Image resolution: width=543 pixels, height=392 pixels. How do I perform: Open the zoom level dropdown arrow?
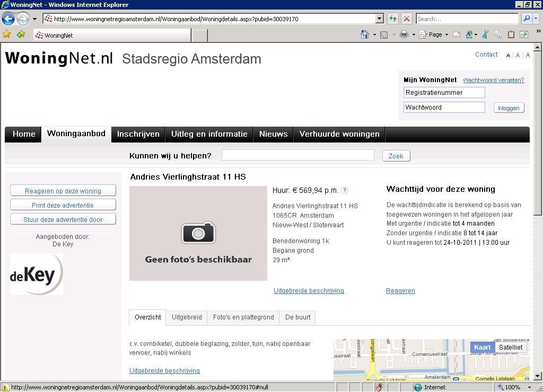tap(529, 387)
